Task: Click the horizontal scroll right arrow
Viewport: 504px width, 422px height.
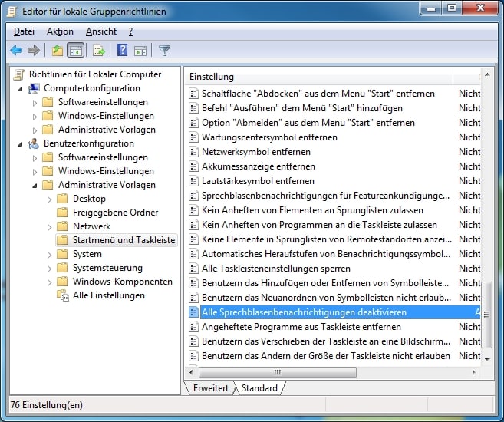Action: (x=473, y=372)
